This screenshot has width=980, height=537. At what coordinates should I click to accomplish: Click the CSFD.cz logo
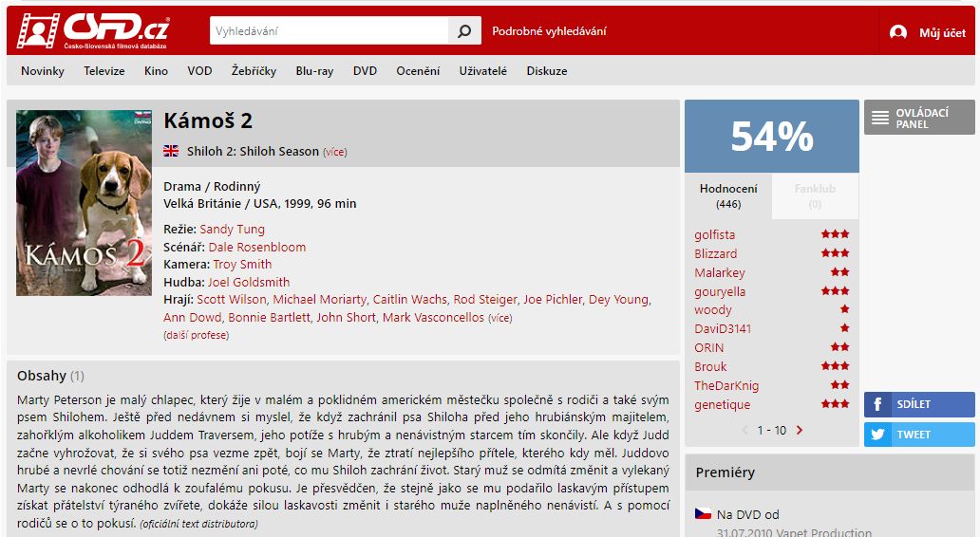pos(92,30)
